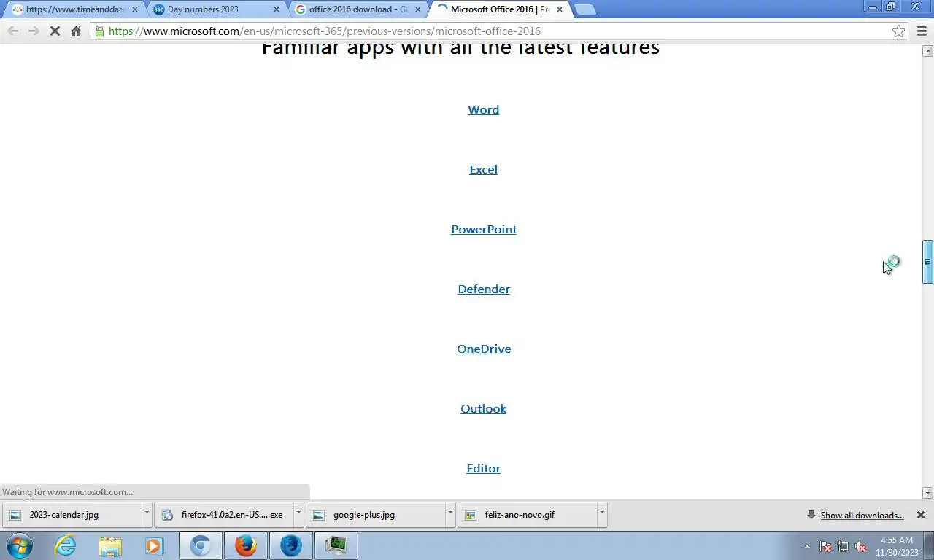Viewport: 934px width, 560px height.
Task: Expand options for google-plus.jpg download
Action: click(x=449, y=514)
